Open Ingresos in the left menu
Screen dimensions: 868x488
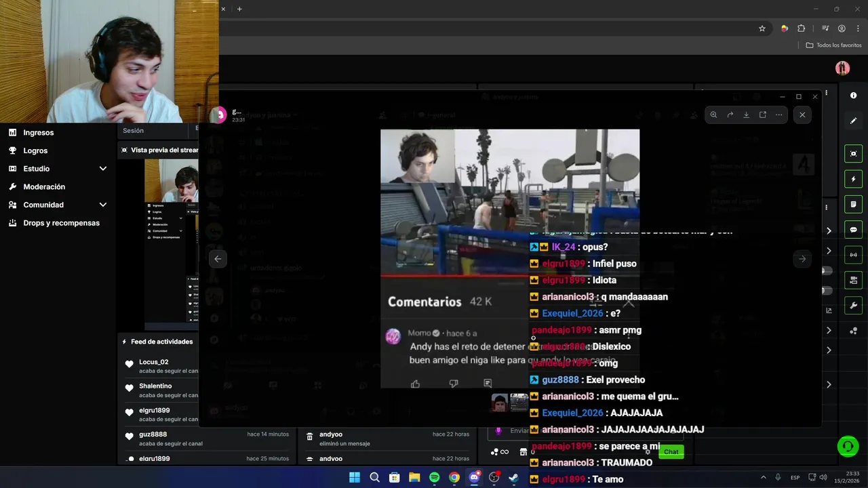point(39,133)
